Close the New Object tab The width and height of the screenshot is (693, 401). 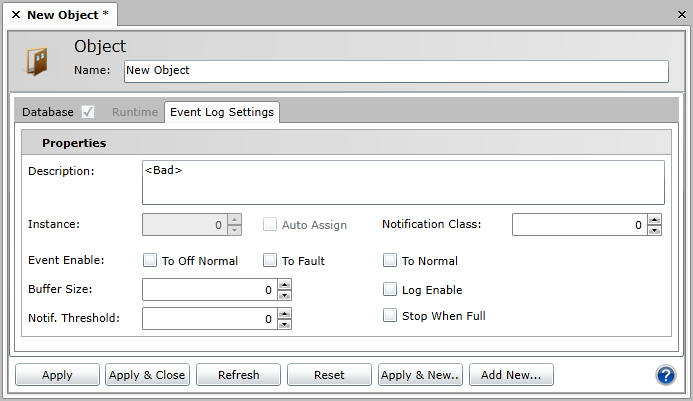[15, 15]
